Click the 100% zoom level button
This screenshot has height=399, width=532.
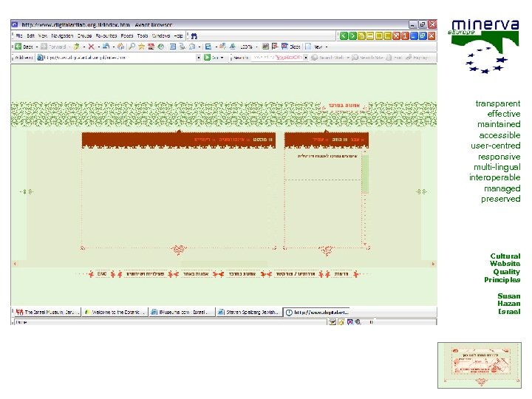246,47
